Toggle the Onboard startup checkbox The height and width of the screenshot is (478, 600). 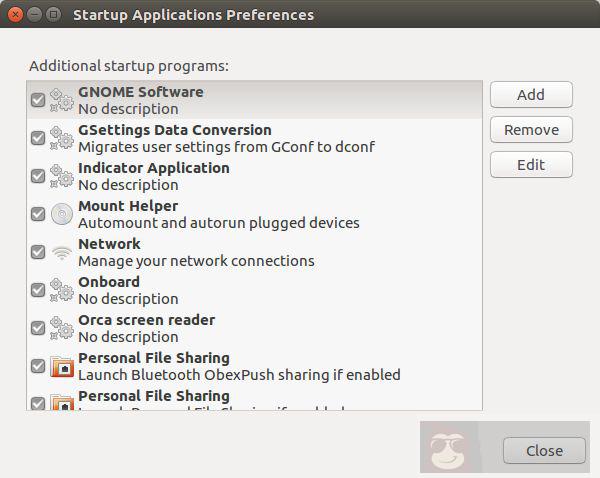click(x=38, y=290)
